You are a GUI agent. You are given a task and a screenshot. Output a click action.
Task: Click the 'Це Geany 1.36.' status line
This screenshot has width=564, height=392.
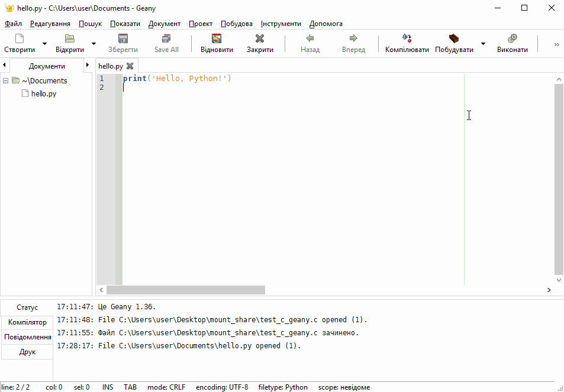pyautogui.click(x=107, y=307)
